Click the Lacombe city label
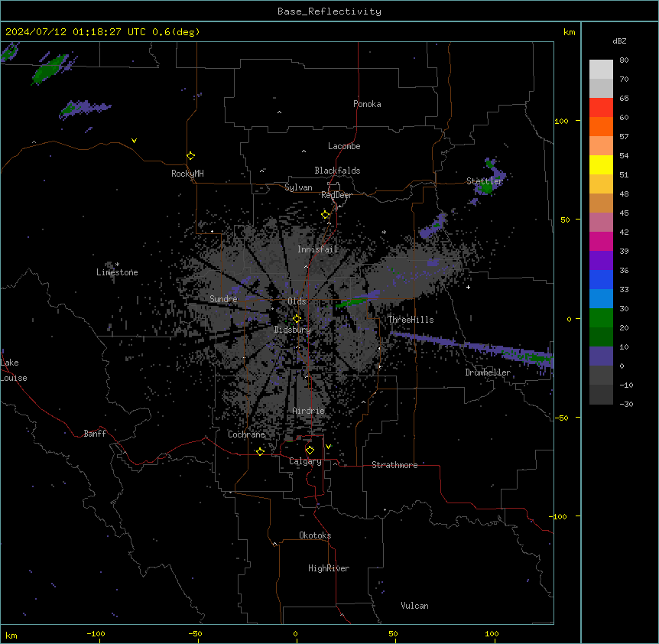659x644 pixels. pos(344,146)
